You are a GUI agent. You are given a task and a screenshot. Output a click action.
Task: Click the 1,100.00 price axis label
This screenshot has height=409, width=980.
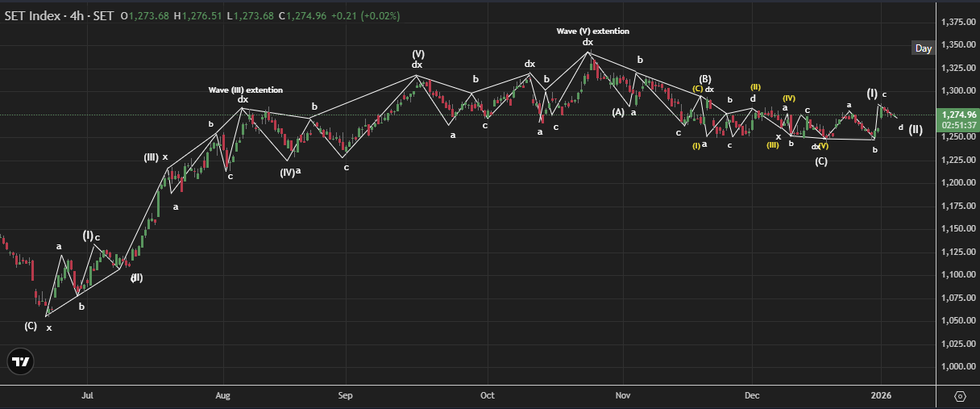click(x=957, y=275)
